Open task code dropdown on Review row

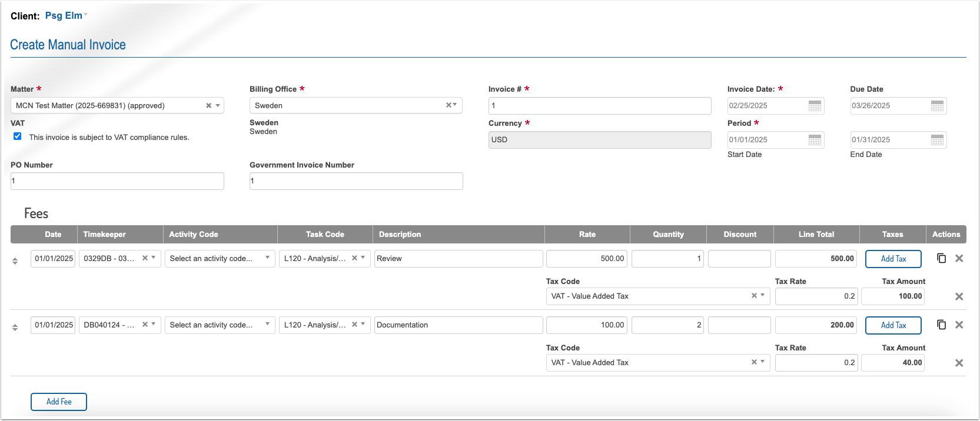[363, 258]
